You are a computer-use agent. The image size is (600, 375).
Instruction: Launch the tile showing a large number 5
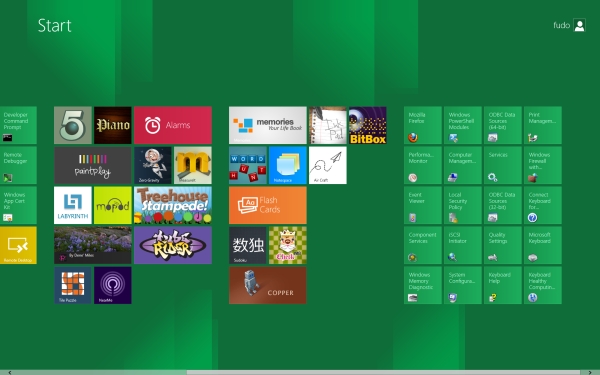[x=73, y=125]
